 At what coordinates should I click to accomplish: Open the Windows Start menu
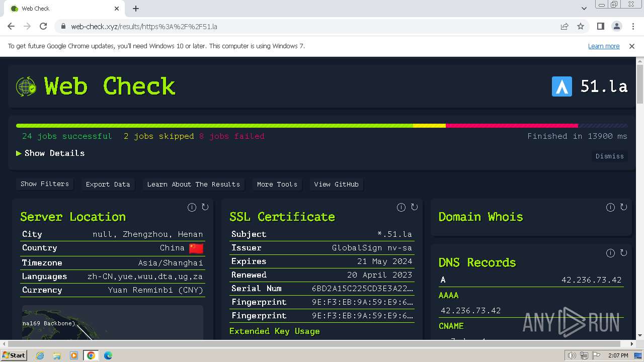pos(14,355)
